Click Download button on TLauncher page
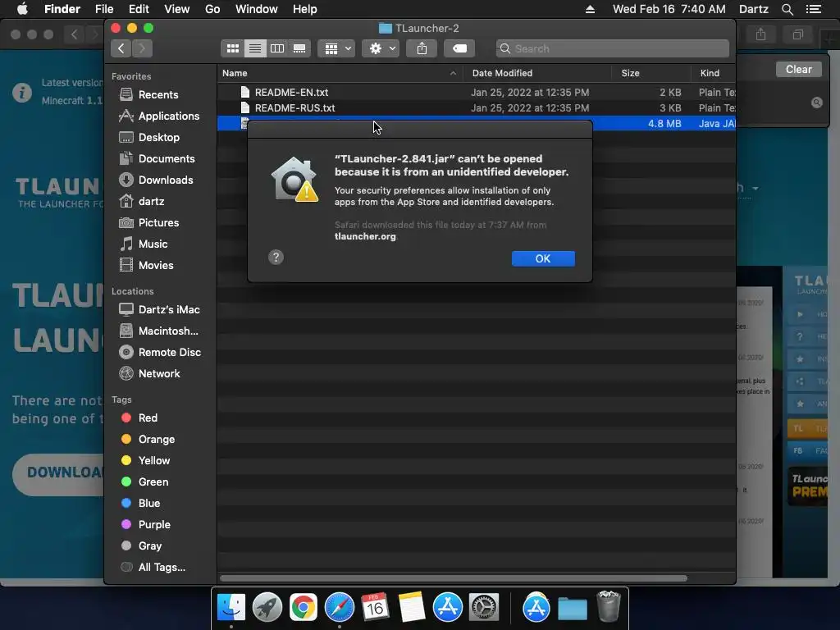The height and width of the screenshot is (630, 840). (x=59, y=473)
